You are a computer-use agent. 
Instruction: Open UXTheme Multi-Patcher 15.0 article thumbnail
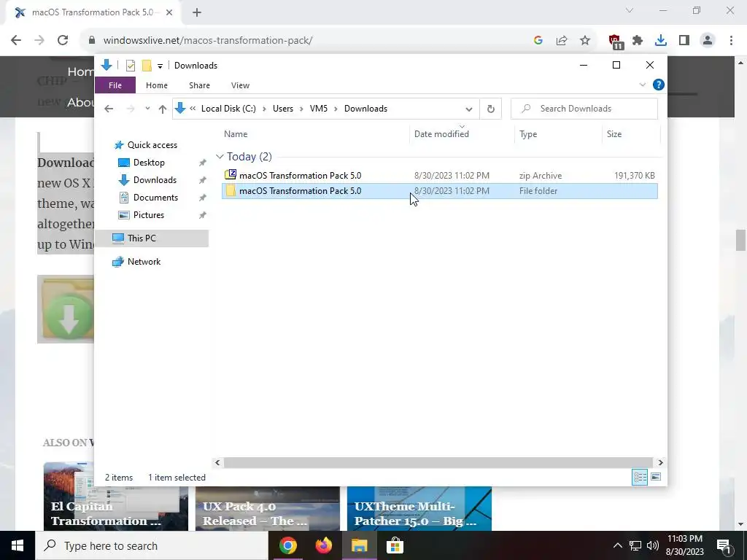click(x=419, y=508)
